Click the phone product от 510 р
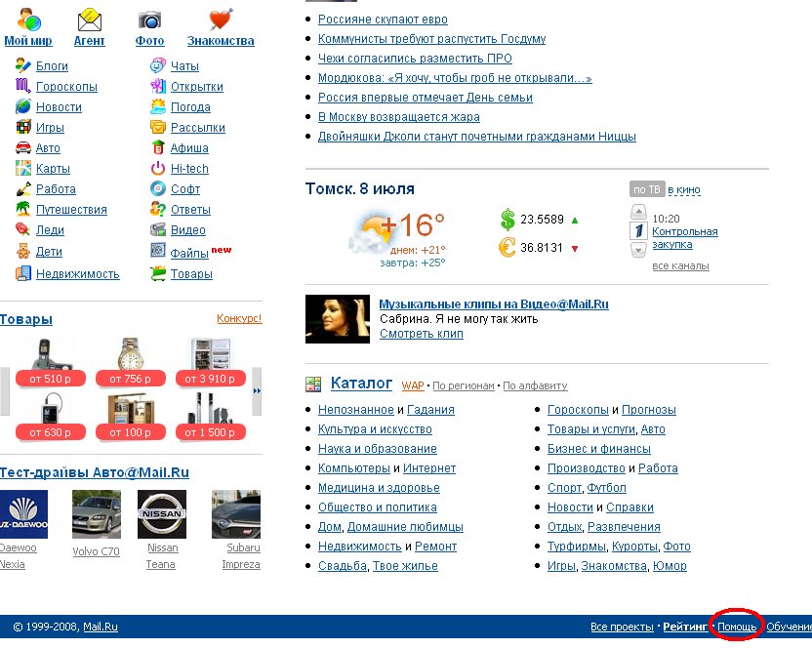Viewport: 812px width, 648px height. (50, 362)
